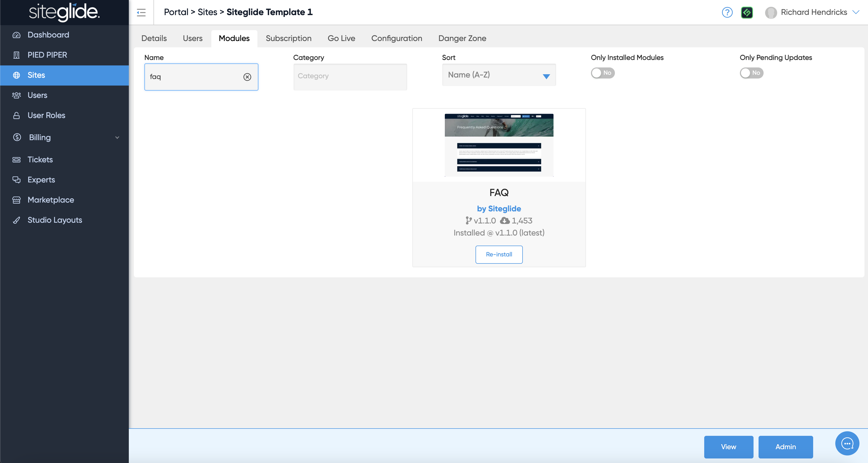
Task: Open the by Siteglide author link
Action: point(499,209)
